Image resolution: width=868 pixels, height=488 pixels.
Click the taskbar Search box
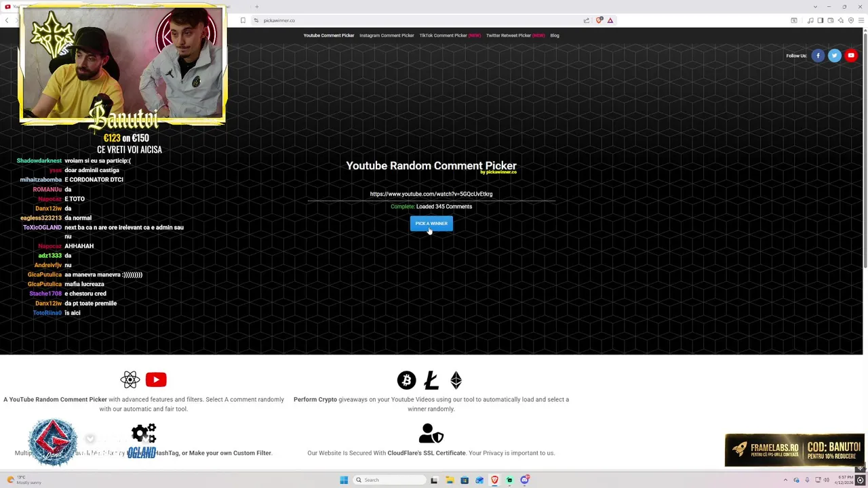(x=390, y=480)
